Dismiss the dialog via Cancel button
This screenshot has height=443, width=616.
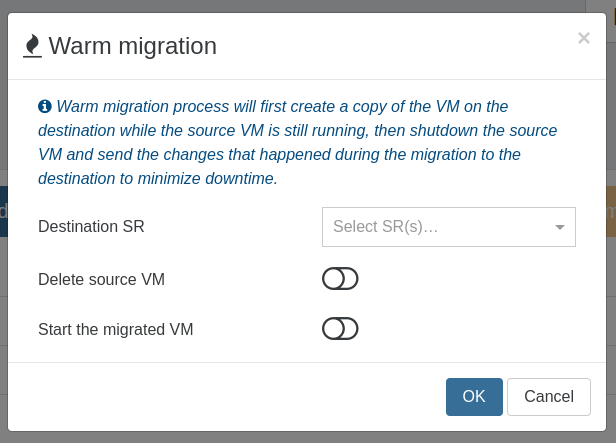point(549,397)
